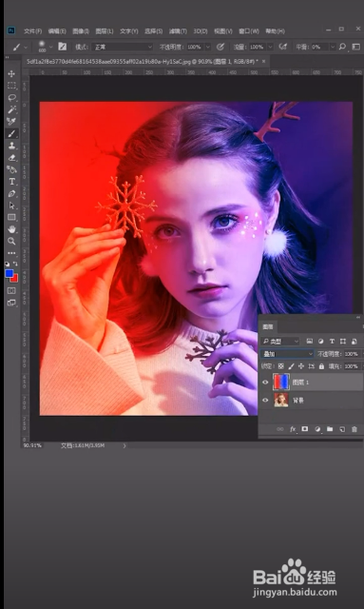
Task: Hide layer 图层 1 with its eye icon
Action: [265, 383]
